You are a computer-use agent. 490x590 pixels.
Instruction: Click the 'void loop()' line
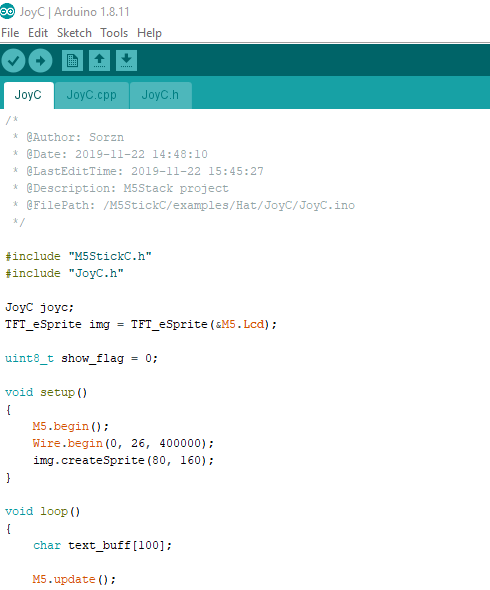(x=43, y=511)
